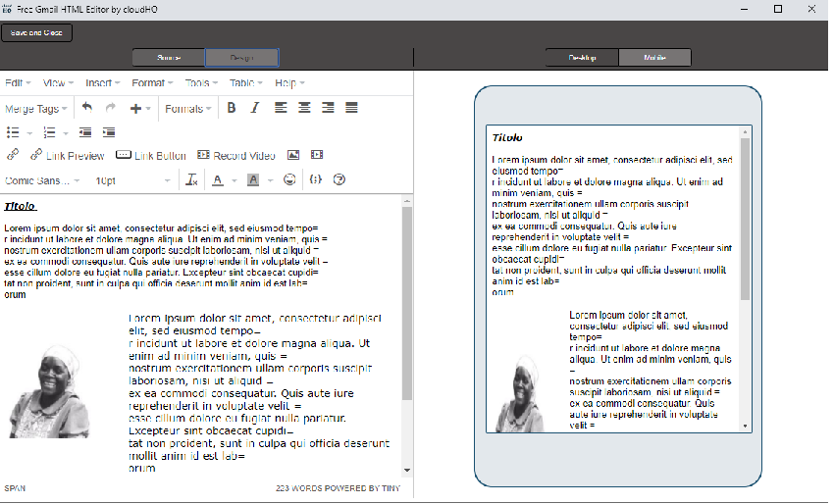This screenshot has width=834, height=504.
Task: Open the Tools menu
Action: (x=201, y=83)
